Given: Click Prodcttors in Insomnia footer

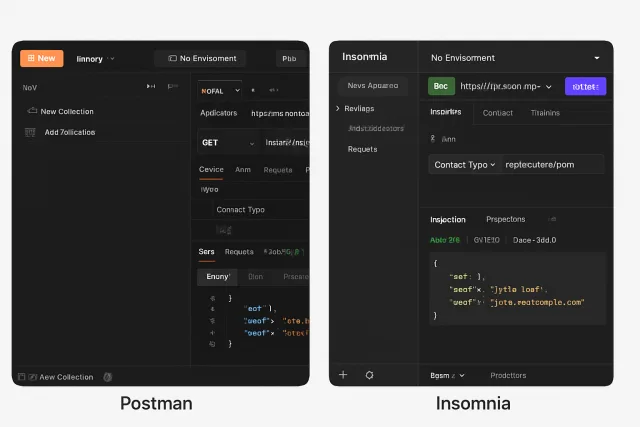Looking at the screenshot, I should click(508, 376).
